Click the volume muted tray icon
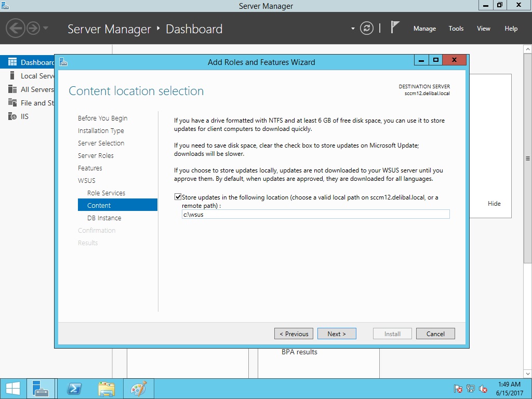The width and height of the screenshot is (532, 399). point(483,389)
